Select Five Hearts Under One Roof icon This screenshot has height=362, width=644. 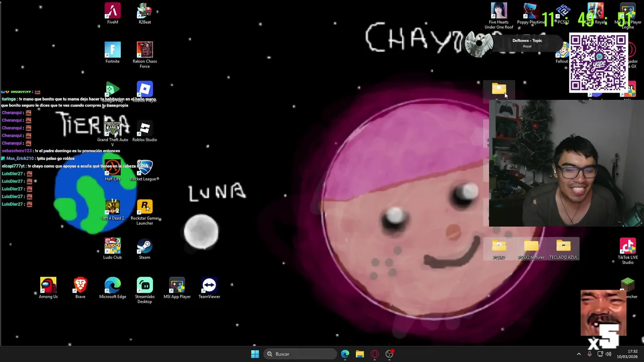pos(499,16)
